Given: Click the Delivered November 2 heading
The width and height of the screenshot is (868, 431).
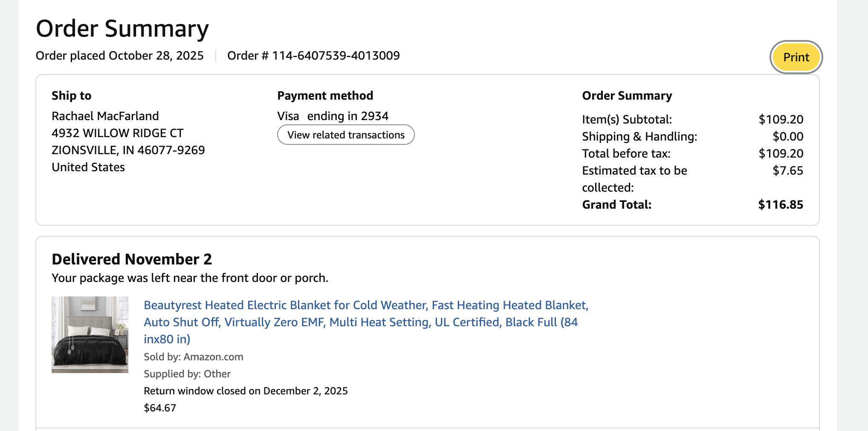Looking at the screenshot, I should 132,259.
